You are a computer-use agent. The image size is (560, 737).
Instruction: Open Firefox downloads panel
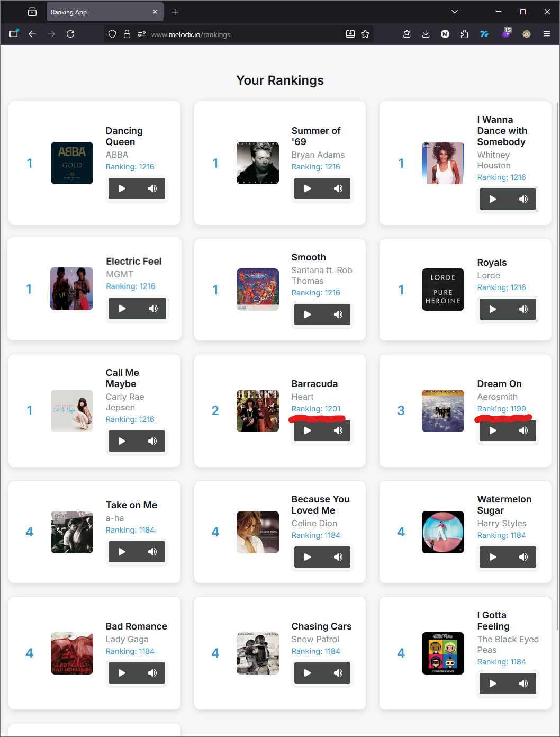click(x=426, y=34)
